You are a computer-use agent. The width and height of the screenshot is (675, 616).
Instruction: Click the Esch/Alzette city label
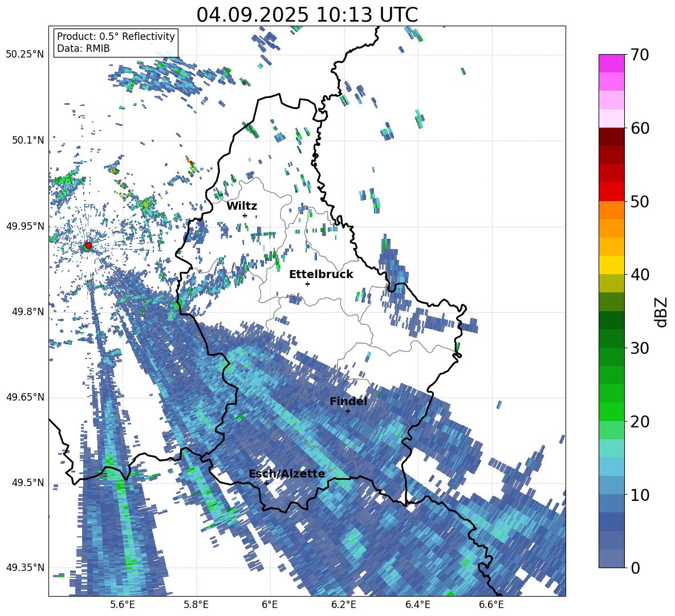click(x=287, y=474)
